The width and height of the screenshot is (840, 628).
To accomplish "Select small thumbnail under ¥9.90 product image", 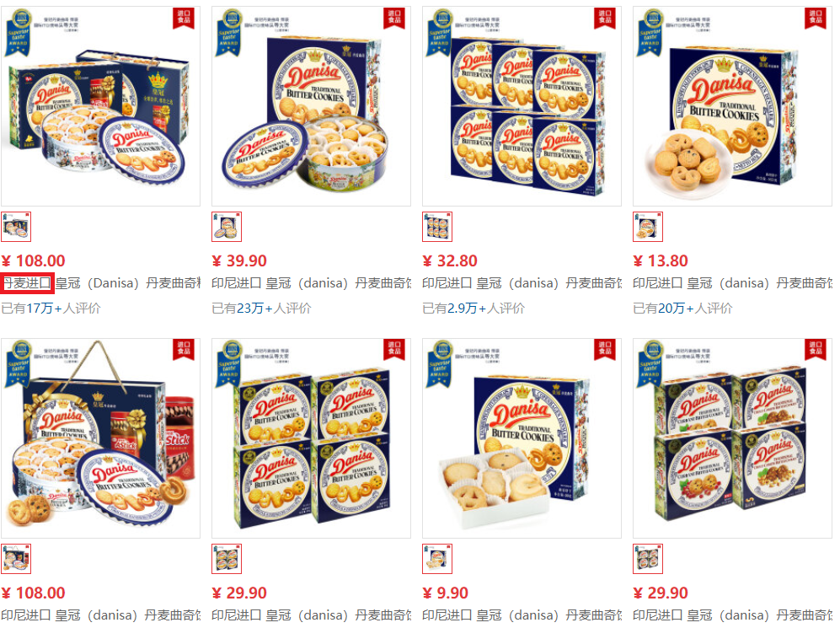I will (x=437, y=559).
